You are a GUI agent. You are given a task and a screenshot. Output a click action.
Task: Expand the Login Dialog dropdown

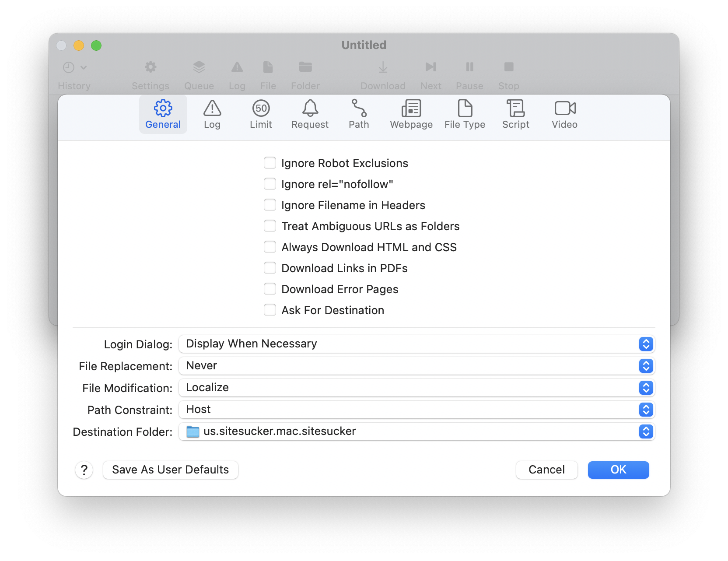[416, 344]
